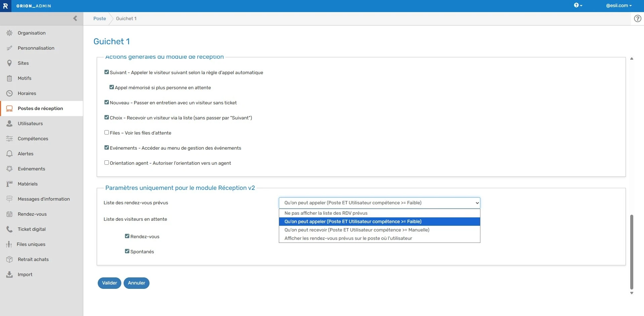
Task: Click the Valider button
Action: [x=110, y=283]
